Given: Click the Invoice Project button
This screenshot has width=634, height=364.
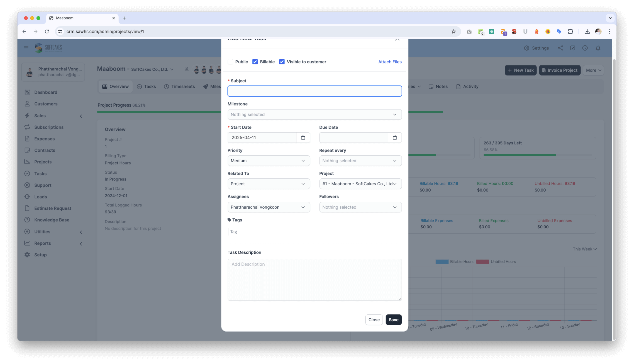Looking at the screenshot, I should pyautogui.click(x=559, y=70).
